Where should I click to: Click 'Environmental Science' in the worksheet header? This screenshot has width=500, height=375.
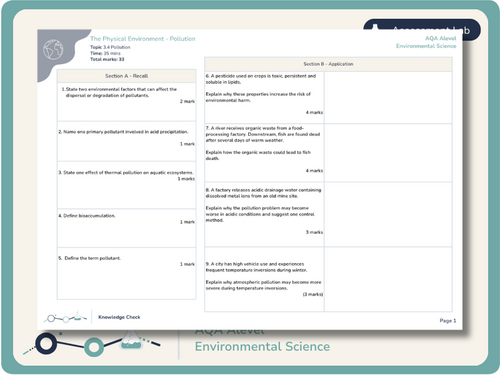[x=426, y=46]
